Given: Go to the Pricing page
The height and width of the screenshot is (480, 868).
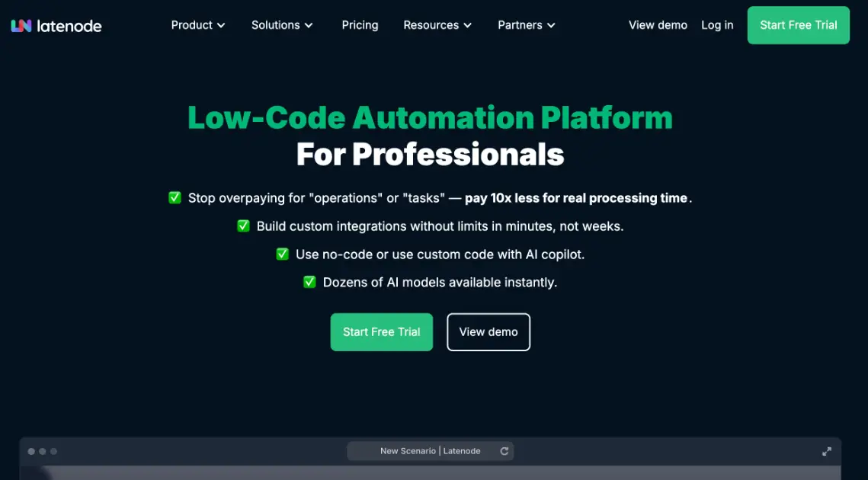Looking at the screenshot, I should coord(360,25).
